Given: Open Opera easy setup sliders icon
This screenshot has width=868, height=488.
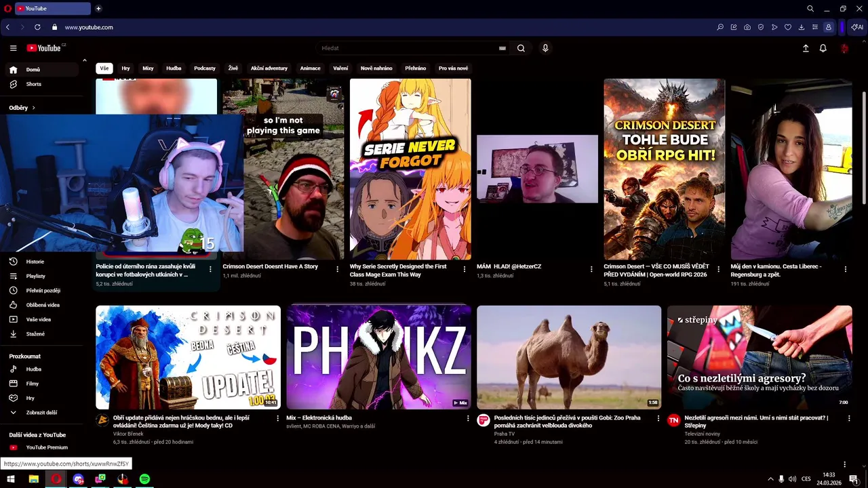Looking at the screenshot, I should (x=815, y=27).
